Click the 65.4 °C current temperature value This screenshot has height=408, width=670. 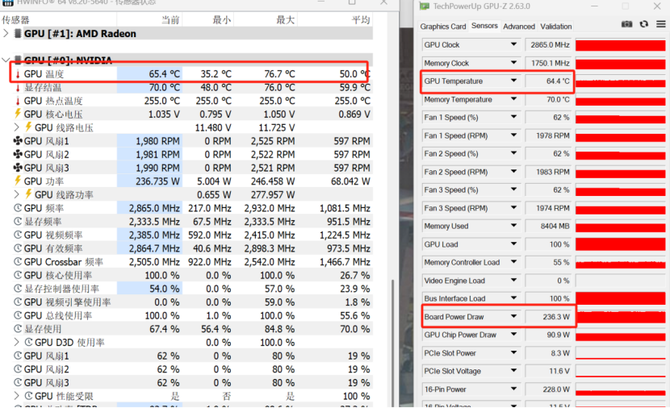[164, 74]
